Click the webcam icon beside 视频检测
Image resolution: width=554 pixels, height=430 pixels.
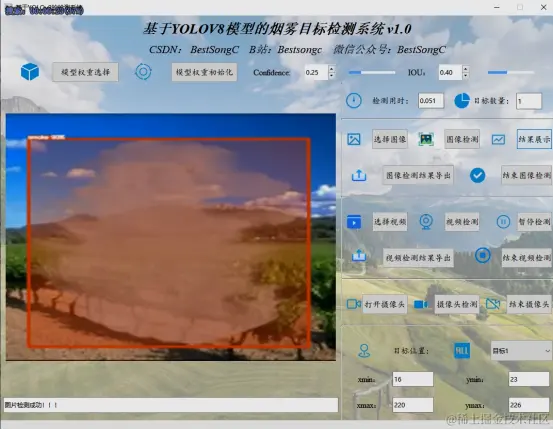pyautogui.click(x=426, y=222)
